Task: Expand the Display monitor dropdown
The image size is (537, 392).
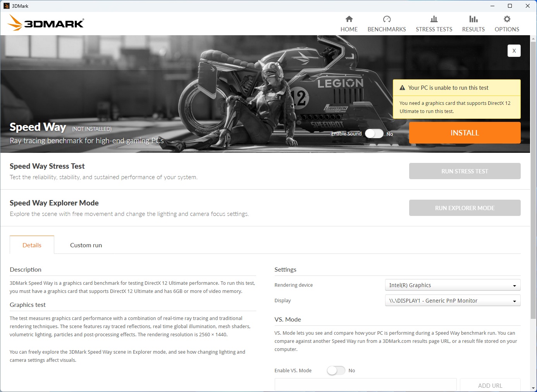Action: coord(453,301)
